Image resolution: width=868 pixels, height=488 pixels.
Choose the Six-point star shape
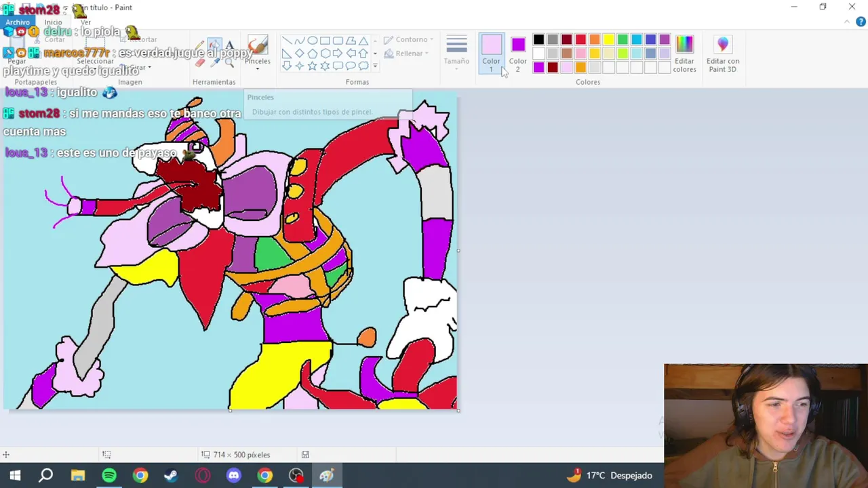325,66
